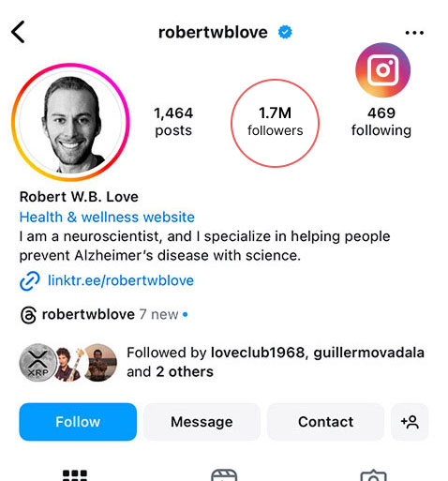
Task: Open suggested accounts via add-person icon
Action: pos(410,422)
